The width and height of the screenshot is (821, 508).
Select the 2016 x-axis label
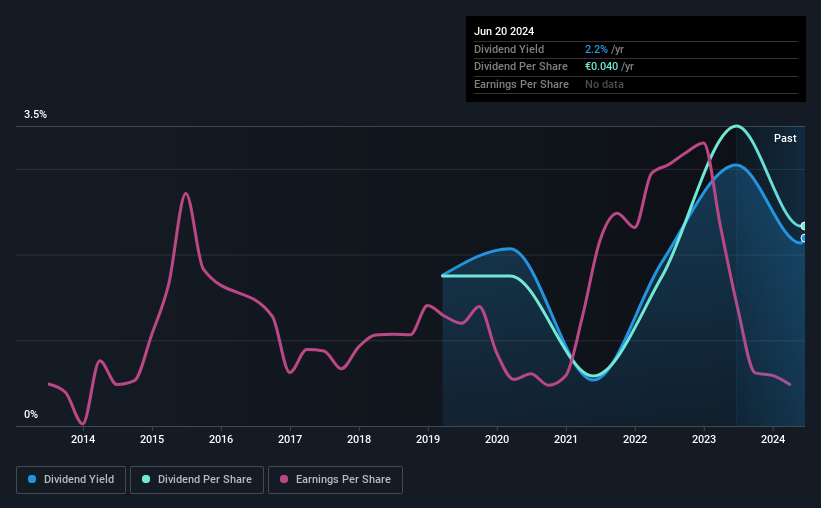pos(221,439)
